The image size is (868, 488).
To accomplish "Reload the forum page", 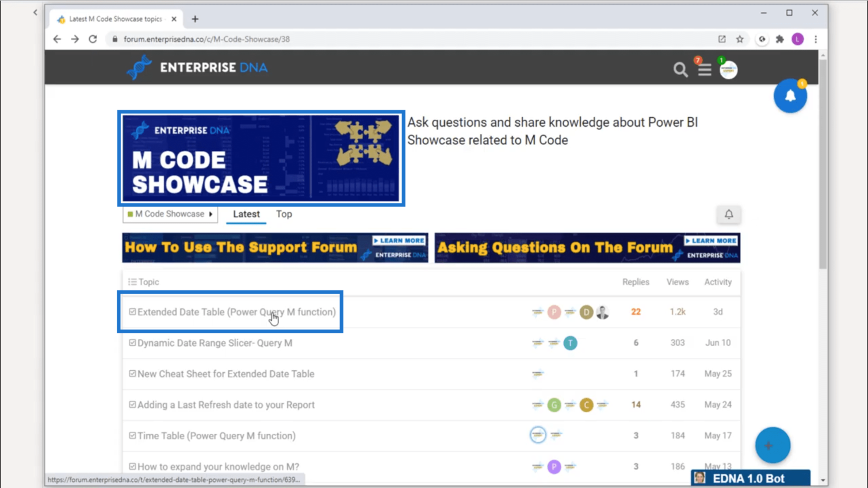I will tap(92, 39).
